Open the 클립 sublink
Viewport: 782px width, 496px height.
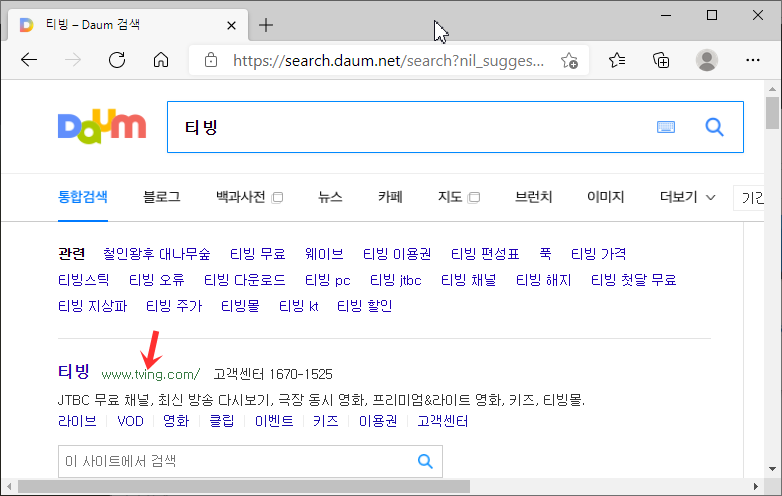221,421
